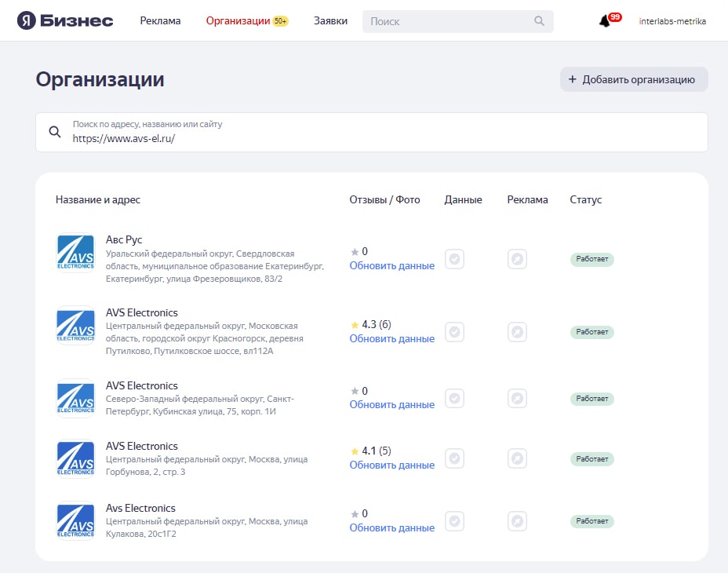Open the interlabs-metrika account menu

[672, 21]
